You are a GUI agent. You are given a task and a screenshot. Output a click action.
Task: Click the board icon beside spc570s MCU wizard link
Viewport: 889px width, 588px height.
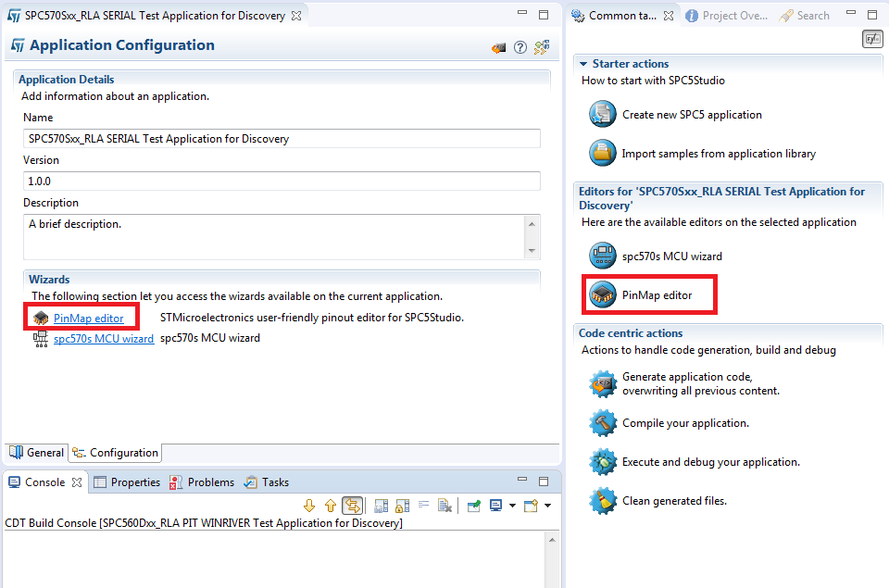[x=41, y=339]
